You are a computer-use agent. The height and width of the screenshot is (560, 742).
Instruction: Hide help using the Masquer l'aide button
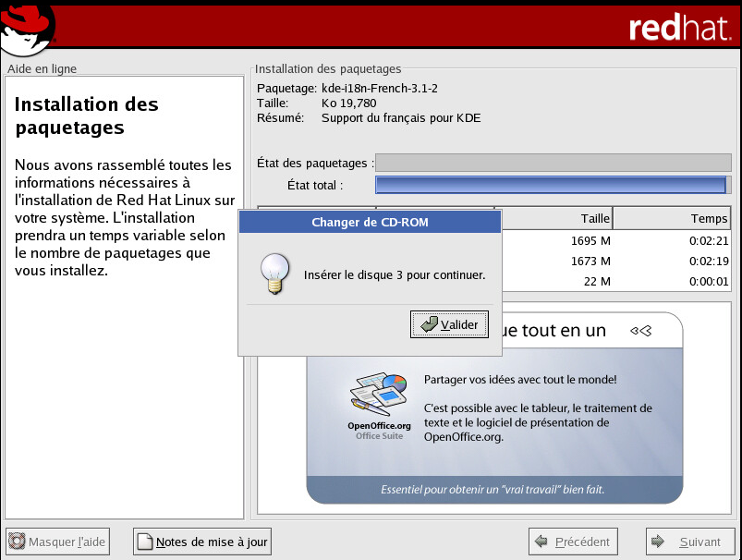coord(58,542)
